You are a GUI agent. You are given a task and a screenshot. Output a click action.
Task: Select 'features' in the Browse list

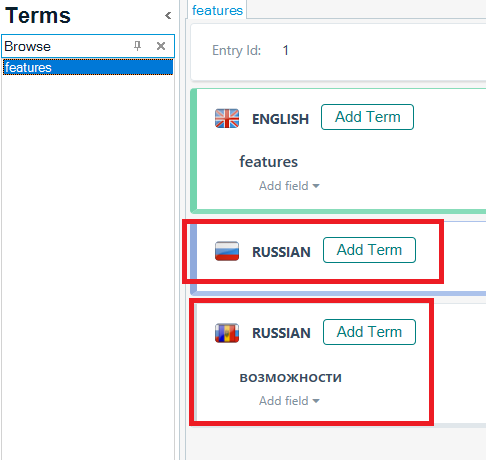88,67
